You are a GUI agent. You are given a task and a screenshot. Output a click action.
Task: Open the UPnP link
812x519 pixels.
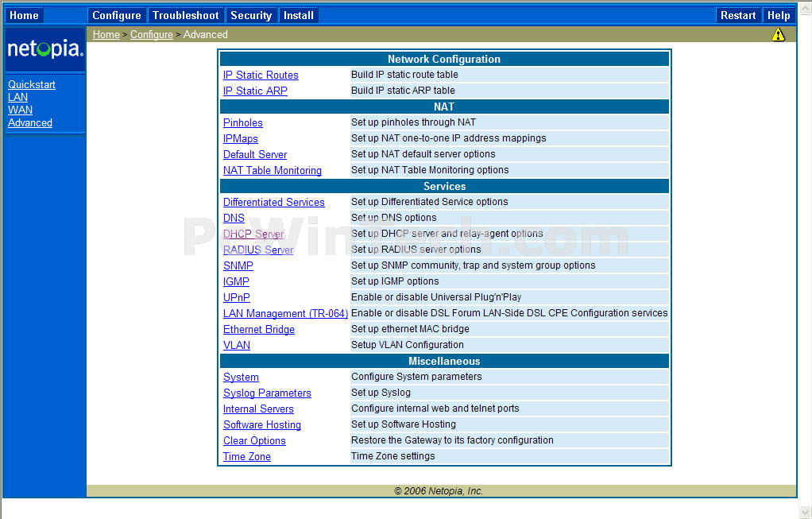pyautogui.click(x=237, y=298)
